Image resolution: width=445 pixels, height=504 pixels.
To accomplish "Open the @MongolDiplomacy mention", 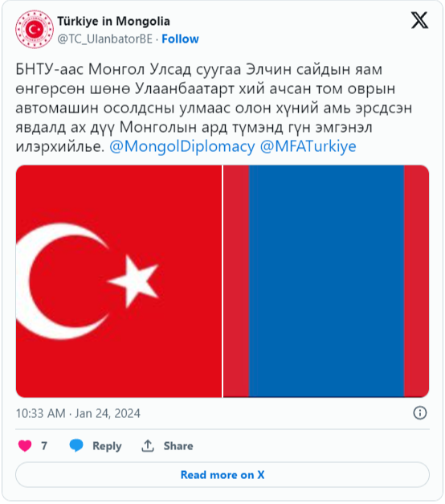I will 182,146.
